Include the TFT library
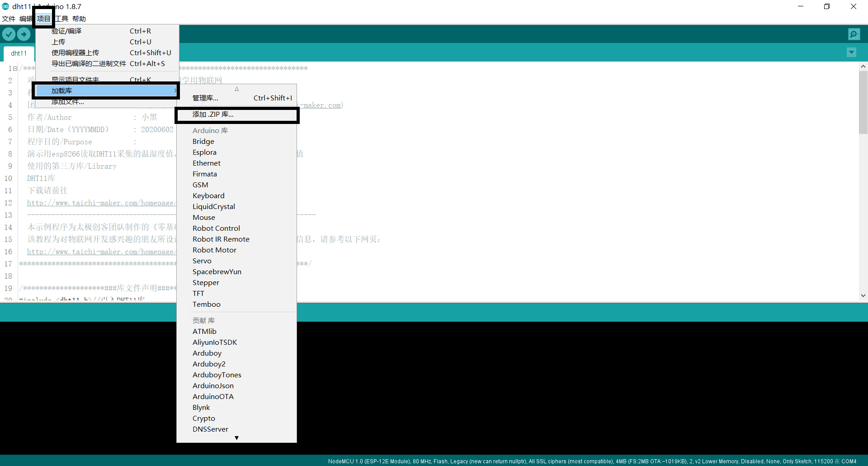 click(x=236, y=293)
